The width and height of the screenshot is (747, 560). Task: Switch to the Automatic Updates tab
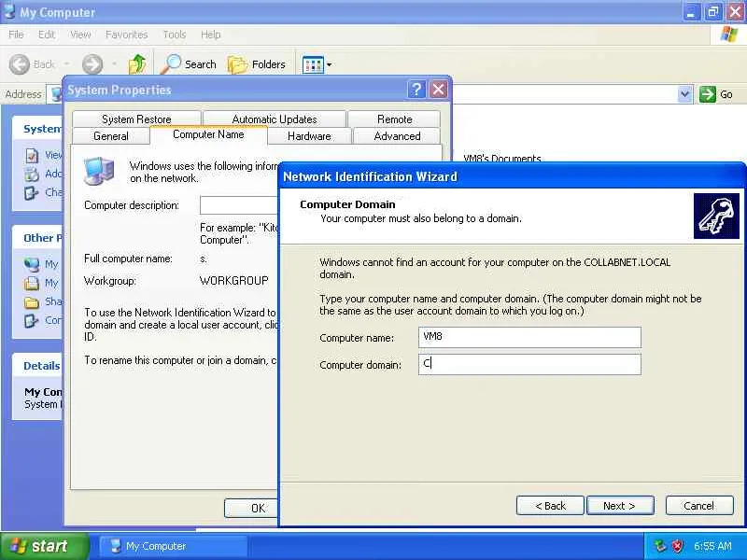275,119
